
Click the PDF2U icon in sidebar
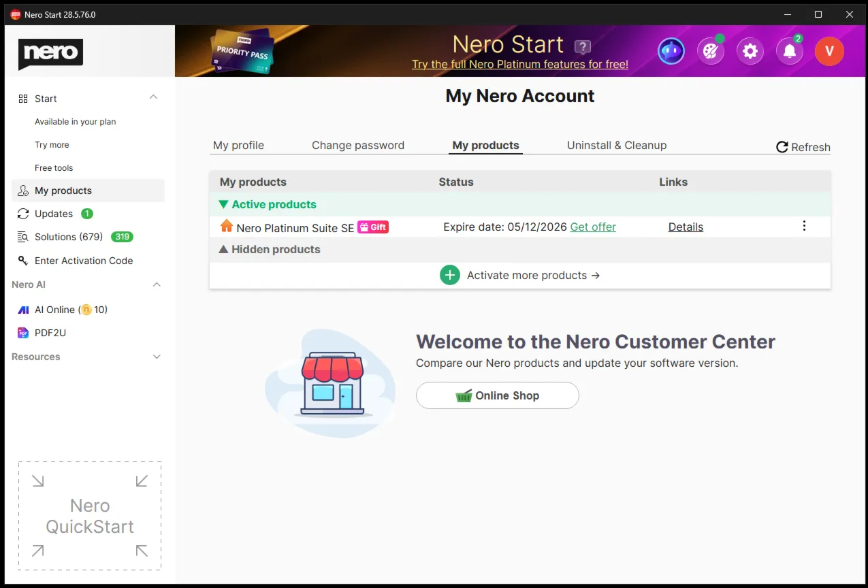(23, 333)
